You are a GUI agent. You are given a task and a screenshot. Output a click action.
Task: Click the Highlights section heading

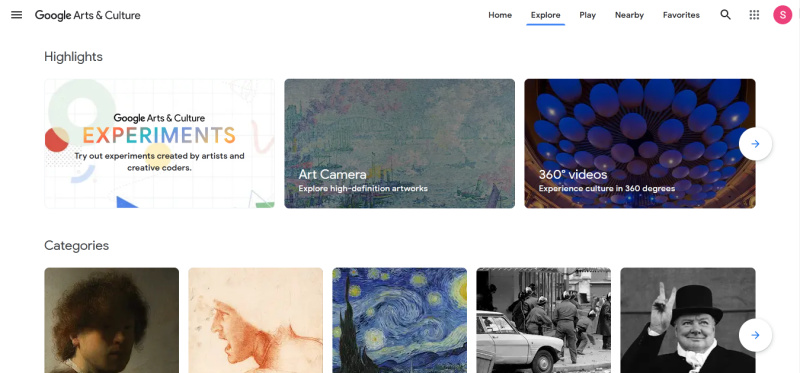[x=73, y=57]
